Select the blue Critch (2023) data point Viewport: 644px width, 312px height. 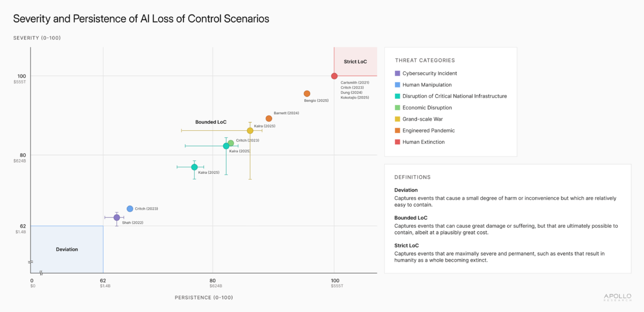click(130, 209)
